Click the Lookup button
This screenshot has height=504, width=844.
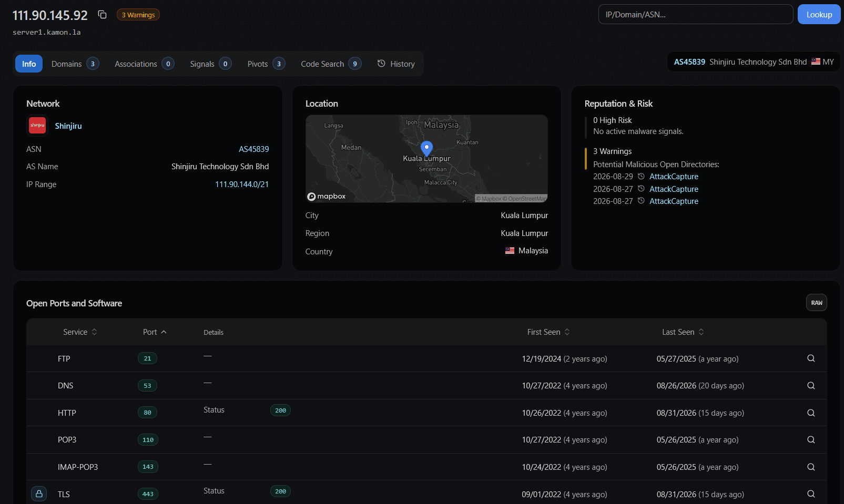click(819, 15)
